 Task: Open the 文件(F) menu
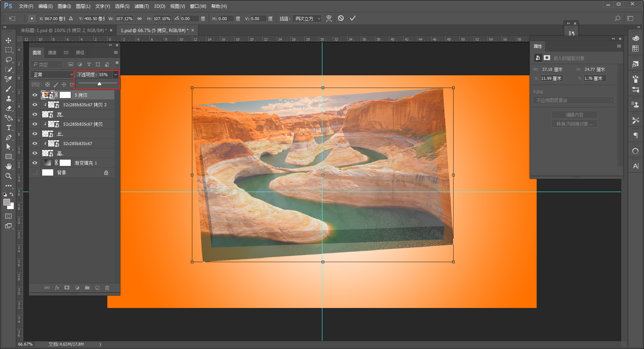click(x=26, y=6)
